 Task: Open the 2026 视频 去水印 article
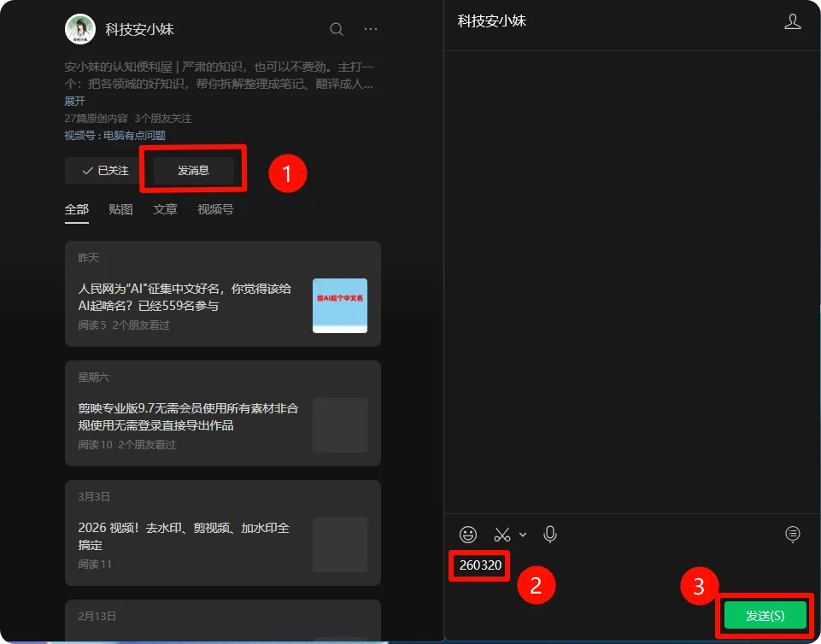[x=222, y=533]
